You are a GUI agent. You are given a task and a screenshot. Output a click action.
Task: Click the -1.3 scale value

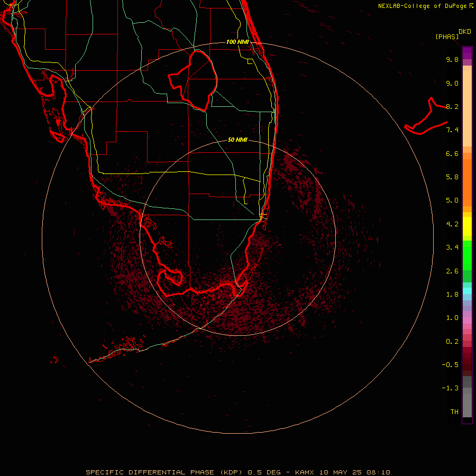pyautogui.click(x=450, y=388)
